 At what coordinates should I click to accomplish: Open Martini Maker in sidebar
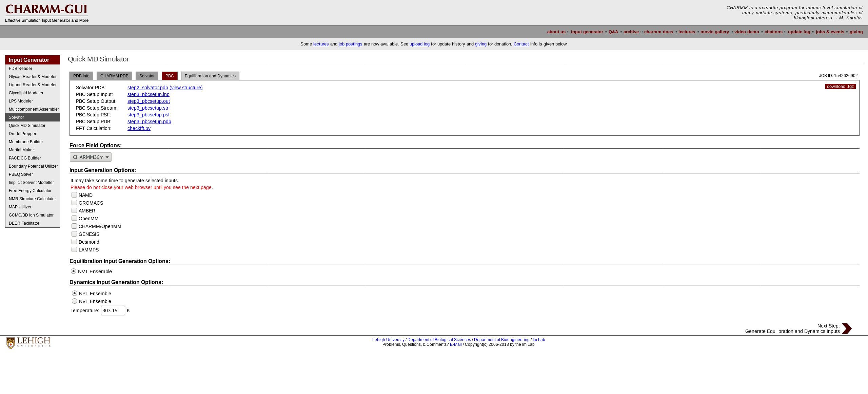tap(33, 150)
